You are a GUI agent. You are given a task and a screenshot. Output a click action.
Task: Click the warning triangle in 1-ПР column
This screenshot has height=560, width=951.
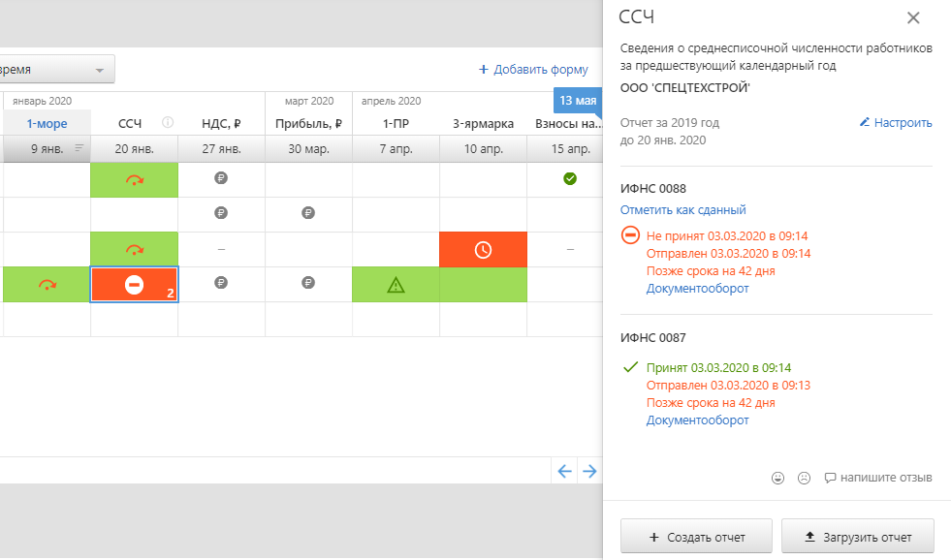click(x=396, y=285)
